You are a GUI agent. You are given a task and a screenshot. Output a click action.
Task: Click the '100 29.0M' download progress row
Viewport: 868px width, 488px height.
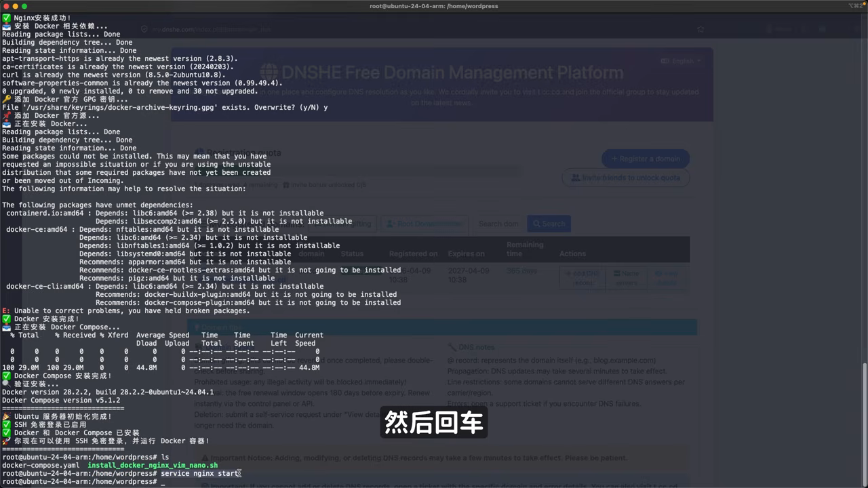coord(161,367)
